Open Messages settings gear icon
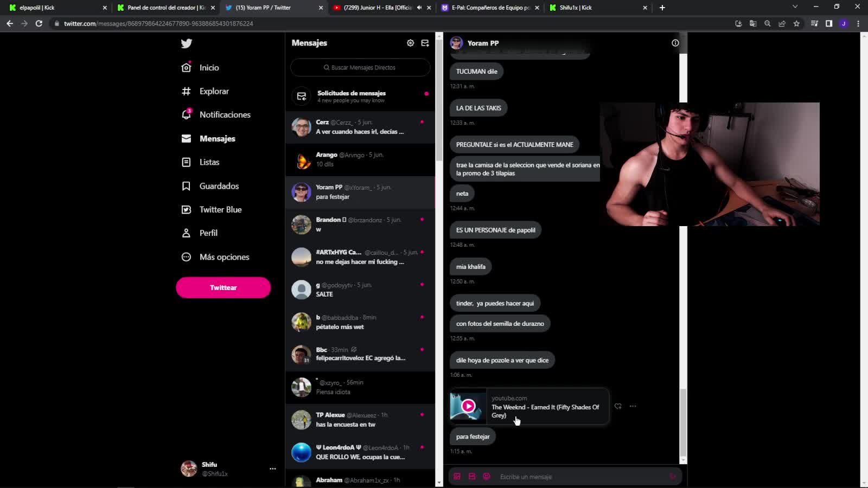Viewport: 868px width, 488px height. (x=410, y=43)
